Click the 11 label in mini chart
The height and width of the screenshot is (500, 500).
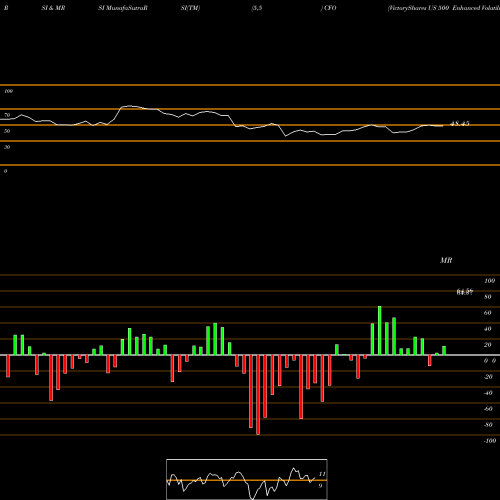click(322, 474)
